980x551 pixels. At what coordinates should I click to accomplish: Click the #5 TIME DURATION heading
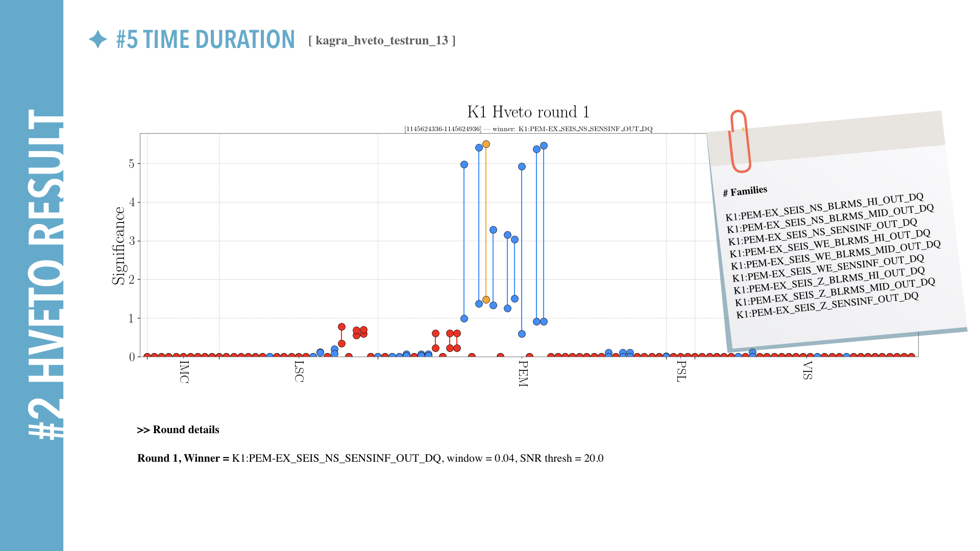click(x=205, y=39)
